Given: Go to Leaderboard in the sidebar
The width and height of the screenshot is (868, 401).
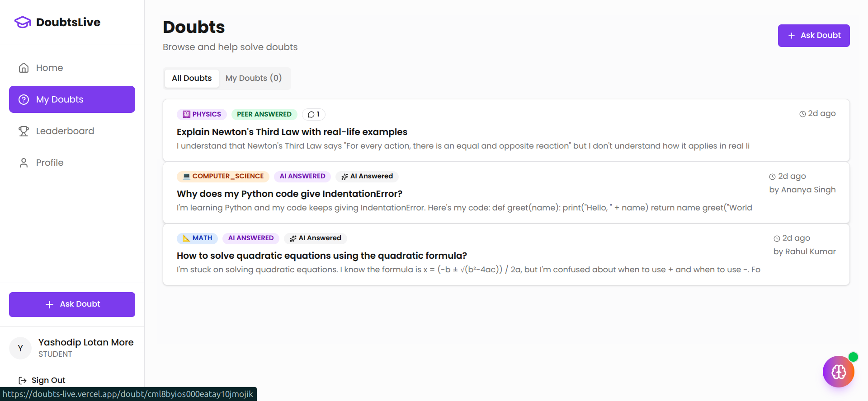Looking at the screenshot, I should coord(65,131).
